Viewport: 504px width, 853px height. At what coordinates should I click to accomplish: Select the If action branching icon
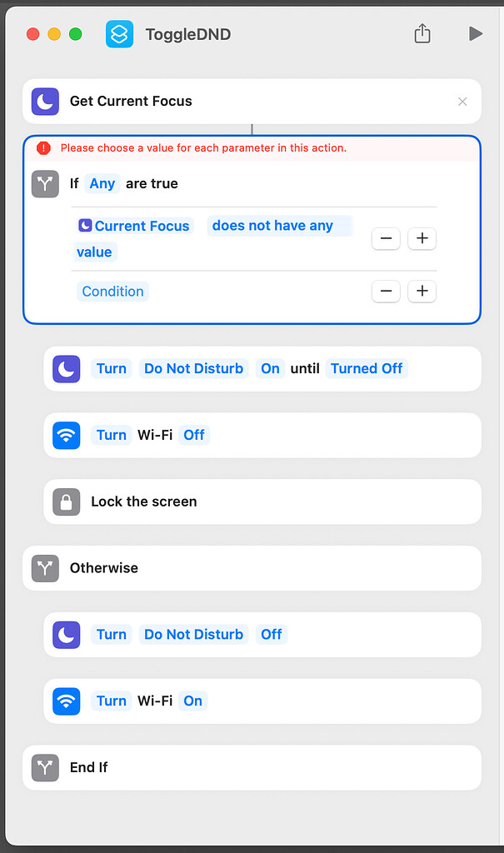tap(45, 183)
